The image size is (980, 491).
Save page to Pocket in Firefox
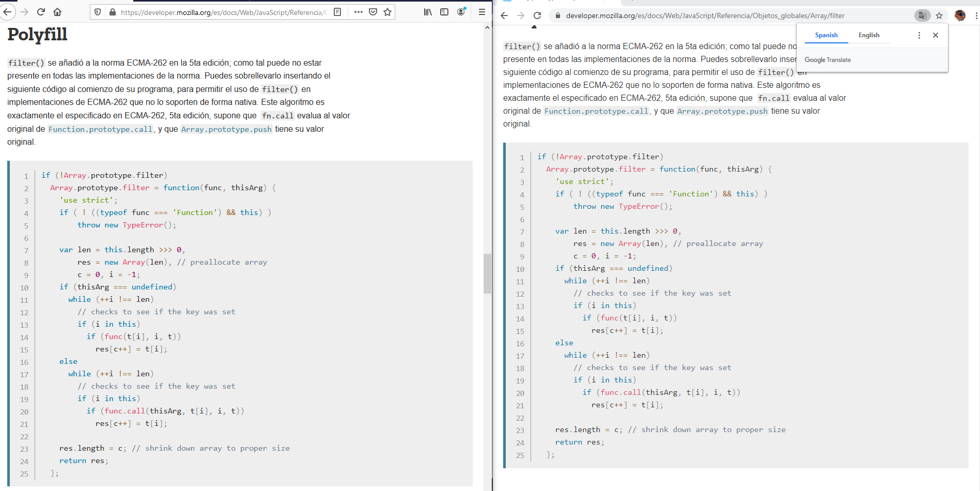coord(373,11)
